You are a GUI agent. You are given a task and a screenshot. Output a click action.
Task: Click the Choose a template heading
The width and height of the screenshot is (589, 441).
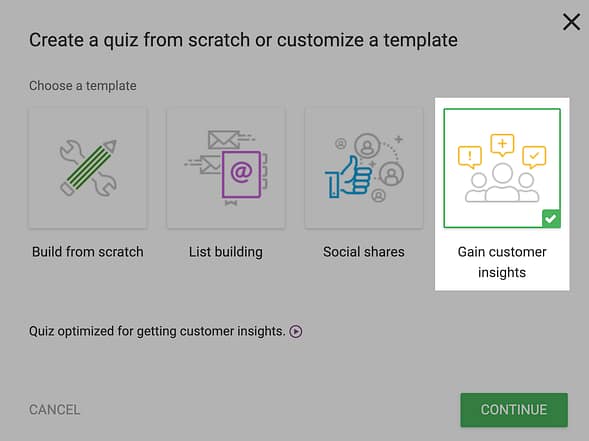[x=83, y=86]
